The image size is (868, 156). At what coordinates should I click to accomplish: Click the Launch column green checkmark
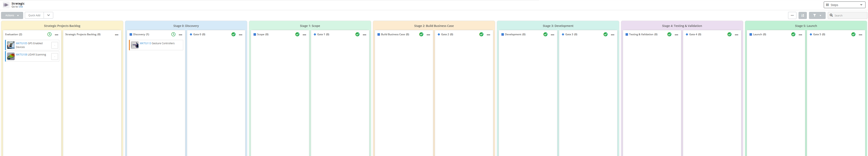pyautogui.click(x=793, y=34)
